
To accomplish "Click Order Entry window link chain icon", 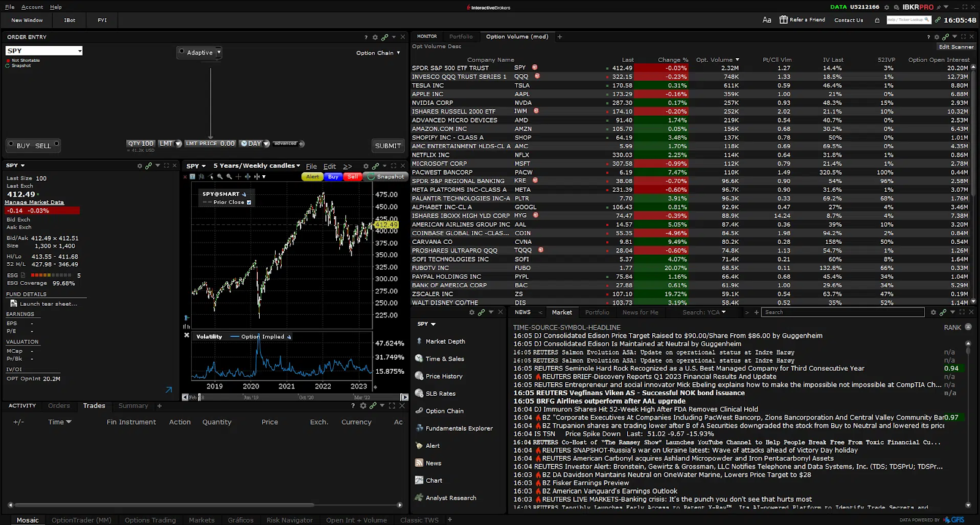I will pyautogui.click(x=384, y=37).
